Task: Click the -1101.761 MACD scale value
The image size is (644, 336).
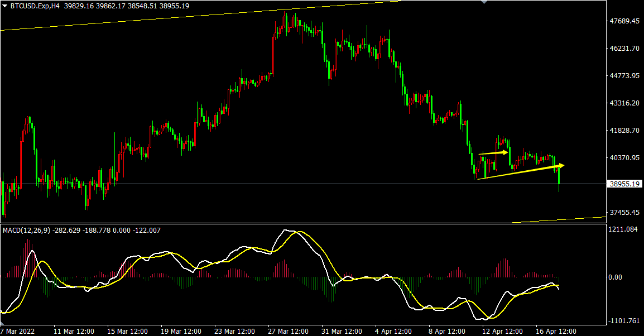Action: click(625, 321)
